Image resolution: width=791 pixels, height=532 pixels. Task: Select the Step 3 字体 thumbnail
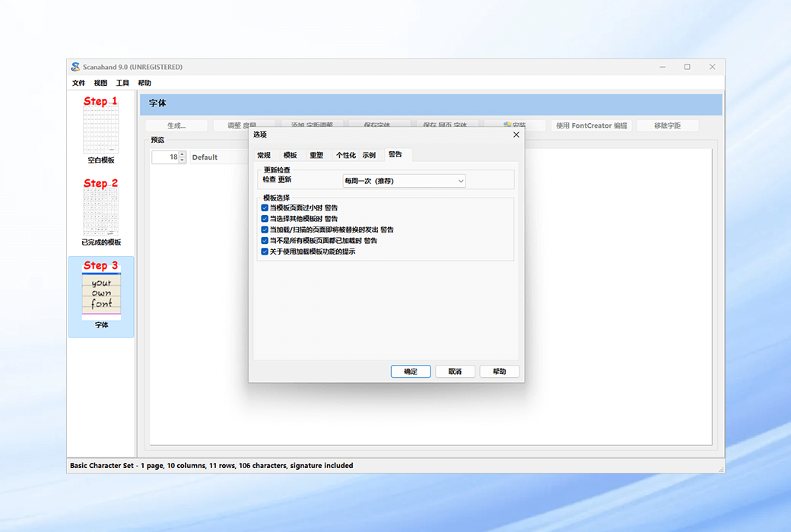(x=101, y=296)
